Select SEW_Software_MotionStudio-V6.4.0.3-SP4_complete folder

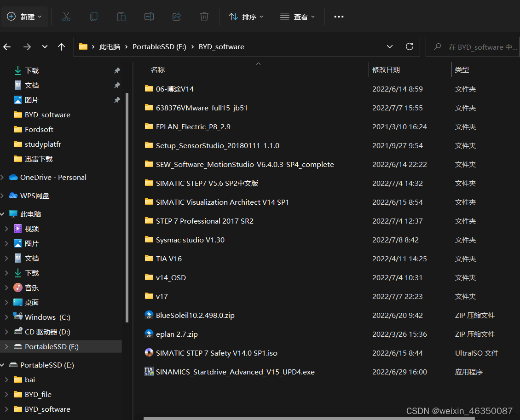pyautogui.click(x=245, y=164)
